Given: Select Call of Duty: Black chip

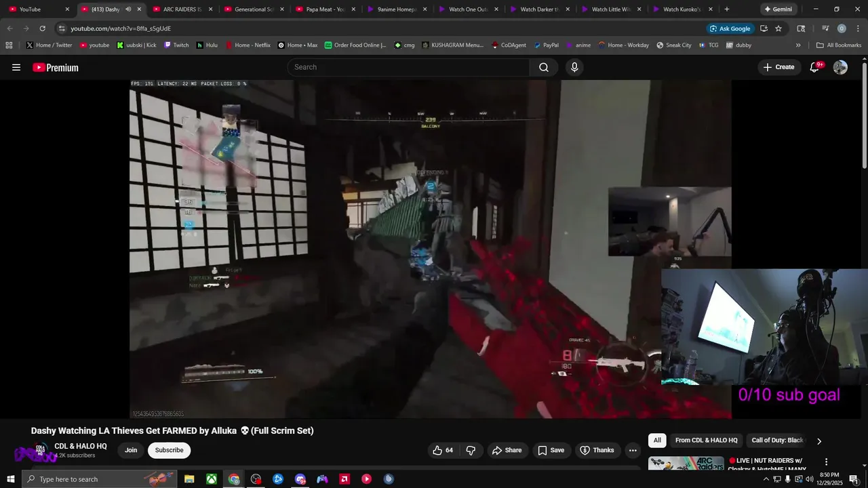Looking at the screenshot, I should coord(777,441).
